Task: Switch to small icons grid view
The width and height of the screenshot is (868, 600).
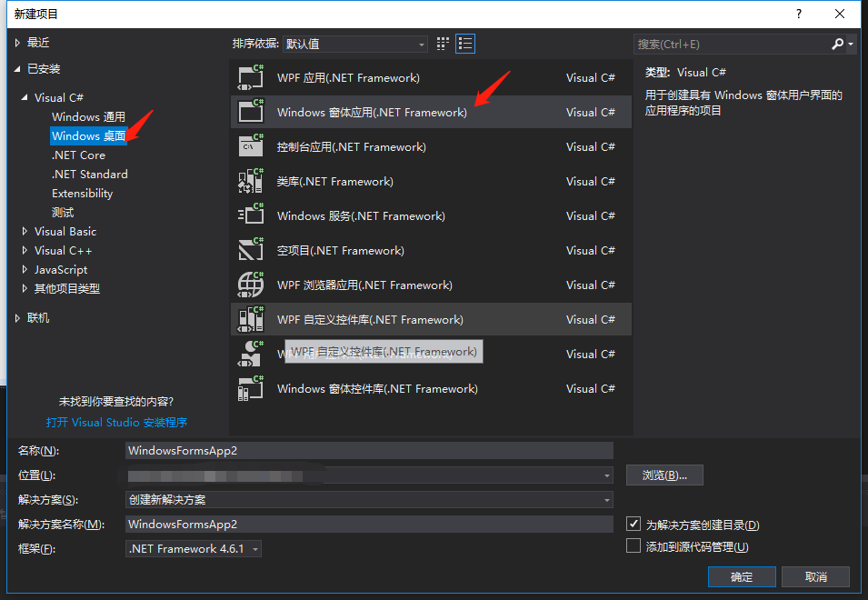Action: click(x=443, y=44)
